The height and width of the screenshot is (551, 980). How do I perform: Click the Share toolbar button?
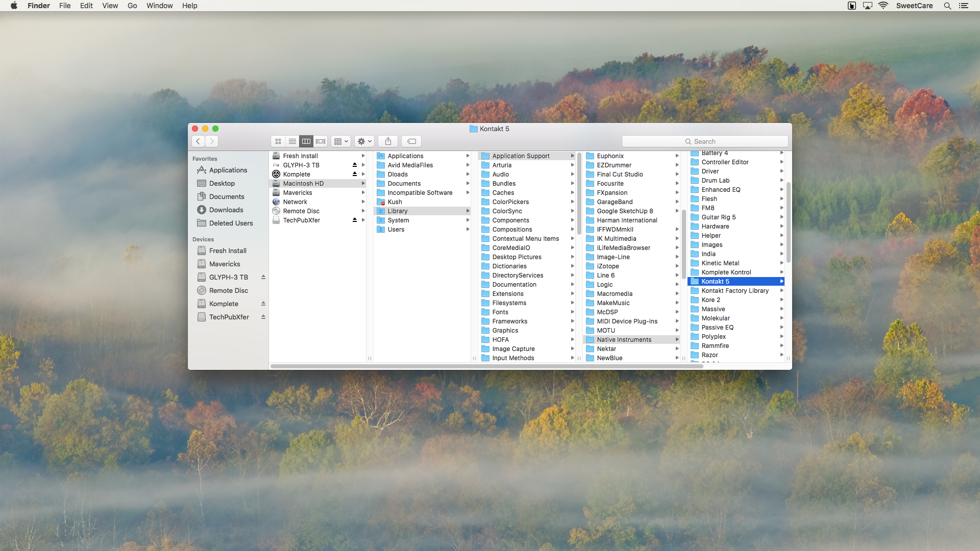point(388,141)
